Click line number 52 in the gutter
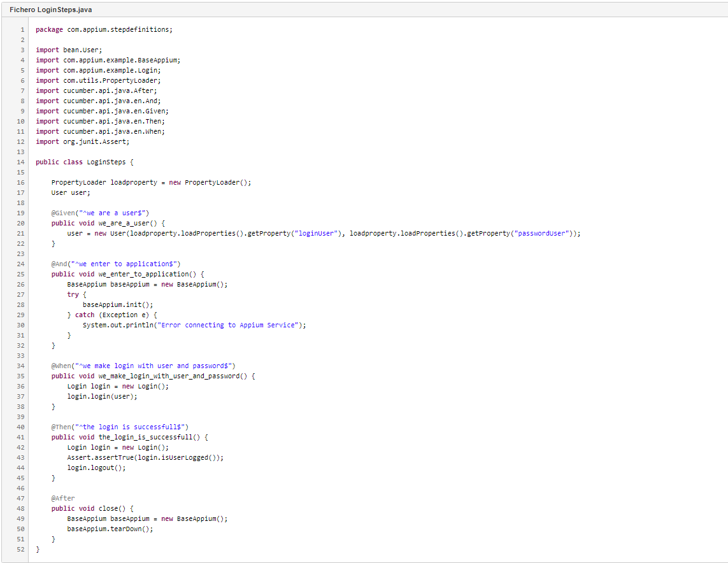728x563 pixels. pyautogui.click(x=20, y=550)
